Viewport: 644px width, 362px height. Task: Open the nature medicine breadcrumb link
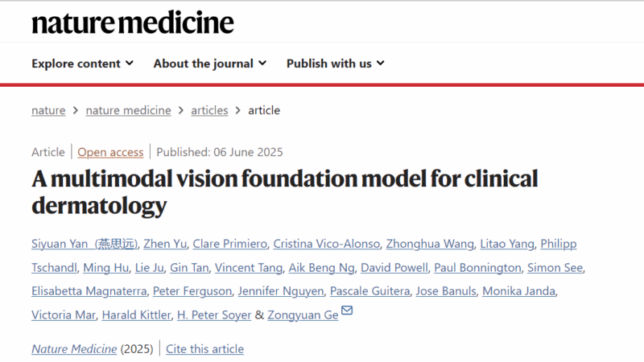coord(128,110)
